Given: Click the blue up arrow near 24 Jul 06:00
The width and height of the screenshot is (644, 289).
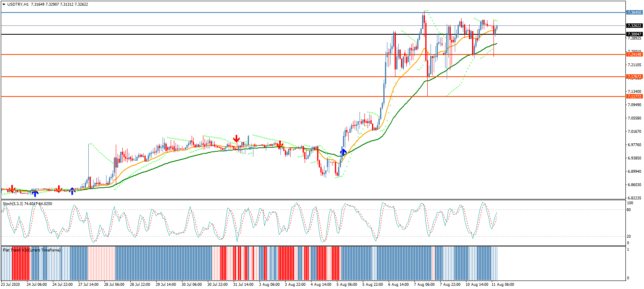Looking at the screenshot, I should (x=35, y=193).
